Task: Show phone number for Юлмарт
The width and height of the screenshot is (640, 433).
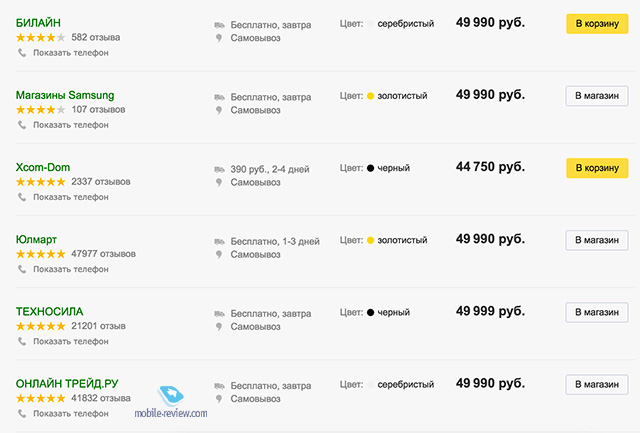Action: coord(71,269)
